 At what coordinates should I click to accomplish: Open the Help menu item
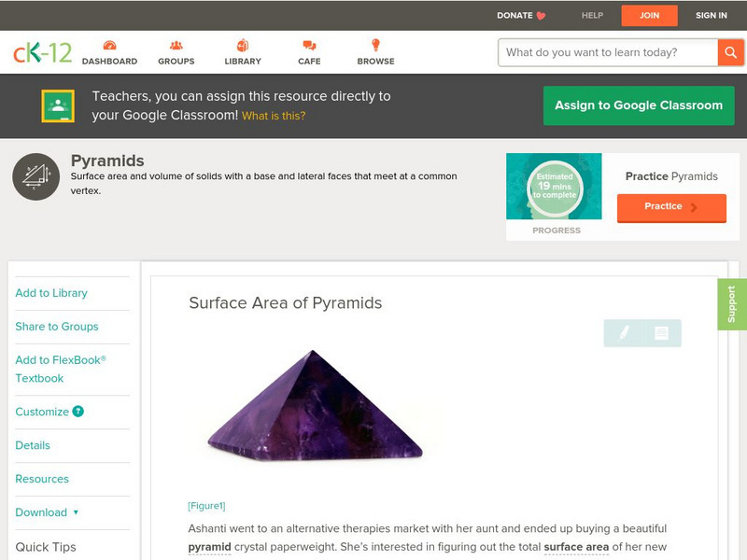(593, 15)
